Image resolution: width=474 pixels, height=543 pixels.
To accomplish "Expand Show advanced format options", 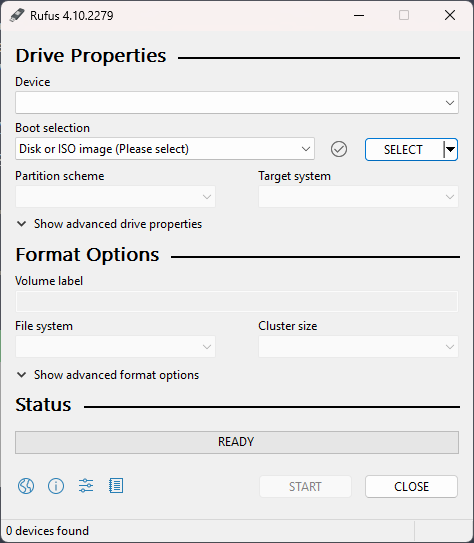I will [108, 375].
